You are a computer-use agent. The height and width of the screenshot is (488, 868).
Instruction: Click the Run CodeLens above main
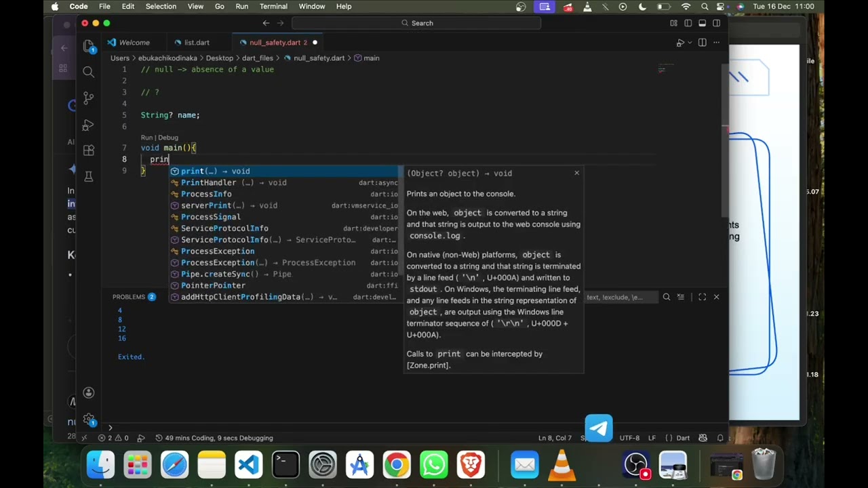[x=146, y=138]
